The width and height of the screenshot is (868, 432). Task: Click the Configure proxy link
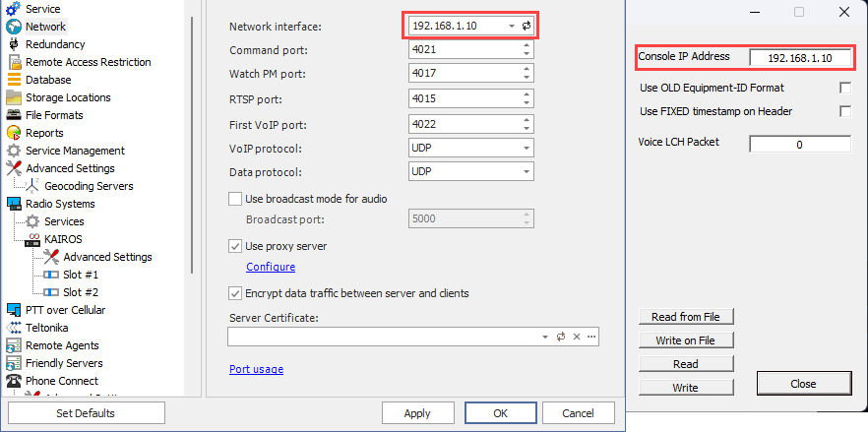pyautogui.click(x=271, y=267)
